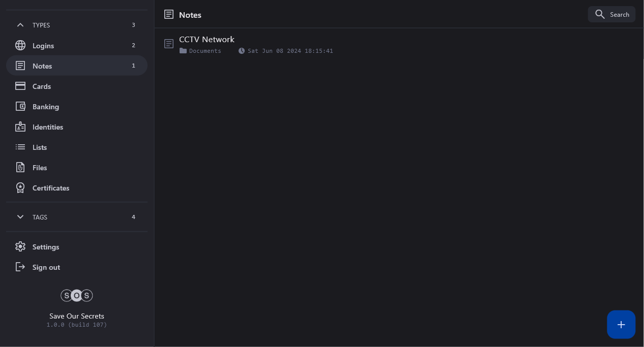Click the Cards credit card icon

tap(20, 86)
